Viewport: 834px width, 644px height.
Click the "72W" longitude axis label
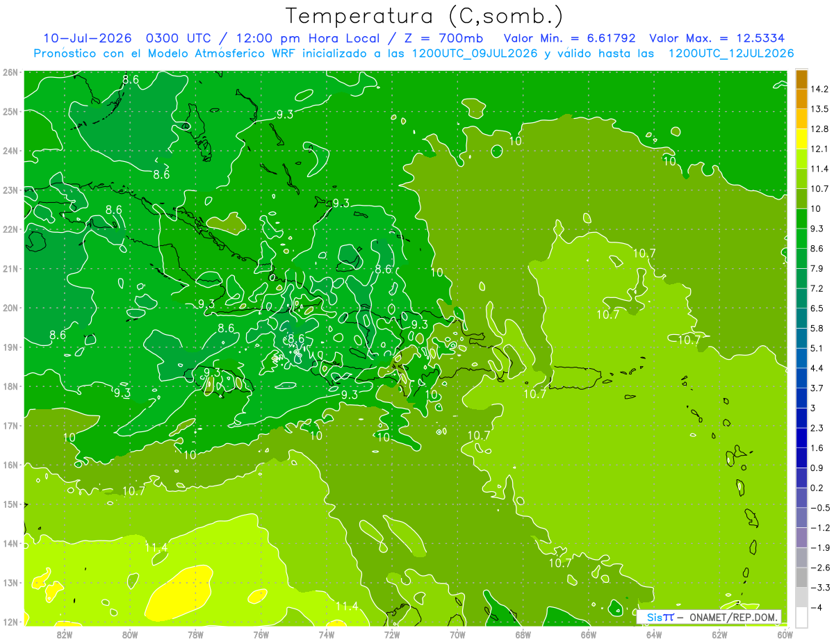coord(392,634)
